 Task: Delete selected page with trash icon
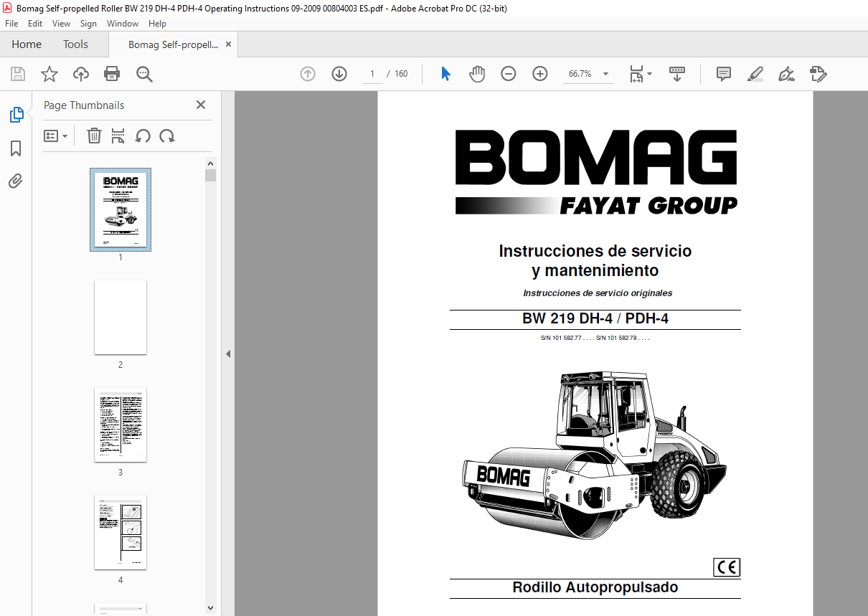94,136
